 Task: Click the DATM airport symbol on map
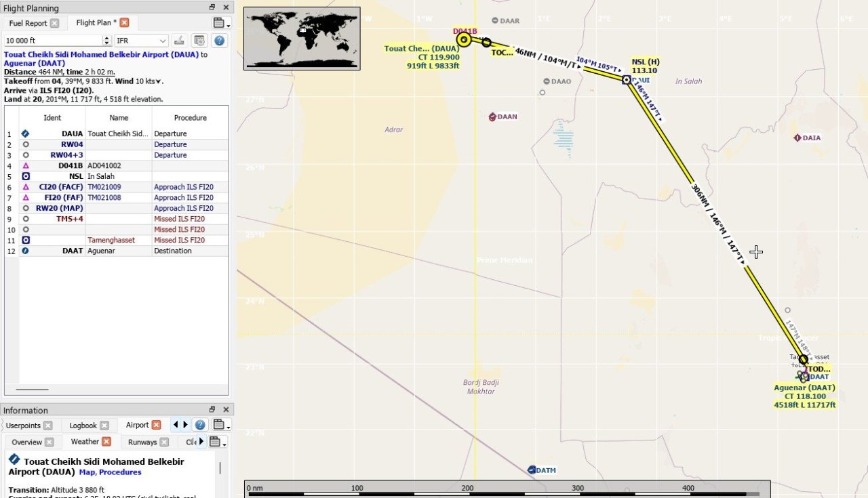tap(532, 470)
